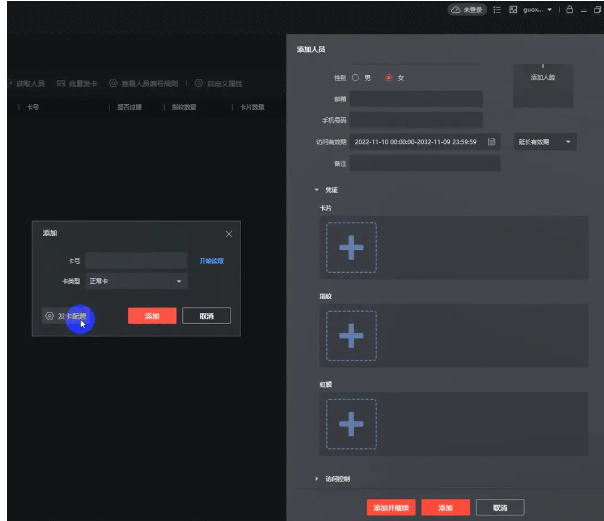The image size is (604, 521).
Task: Click 添加 button in card dialog
Action: [x=152, y=316]
